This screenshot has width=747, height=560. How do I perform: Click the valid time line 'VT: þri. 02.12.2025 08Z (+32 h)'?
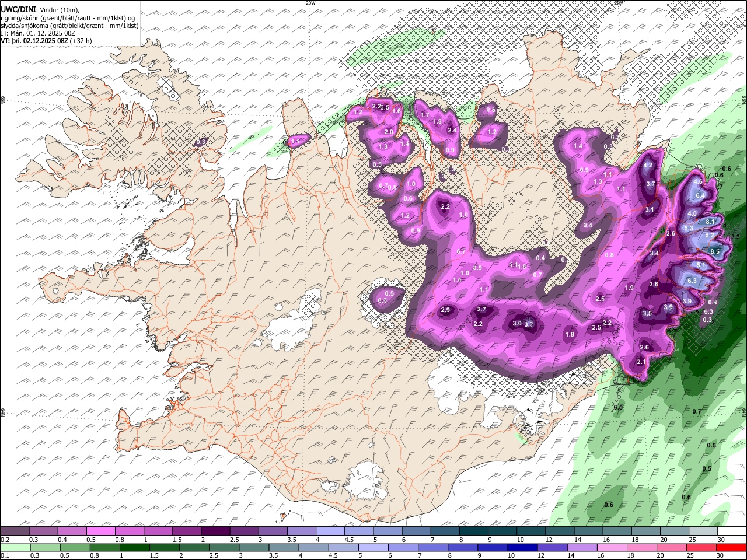point(46,41)
